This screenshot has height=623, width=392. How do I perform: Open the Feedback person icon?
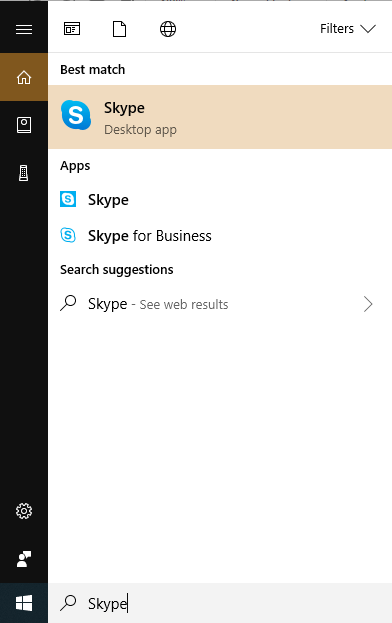[24, 559]
